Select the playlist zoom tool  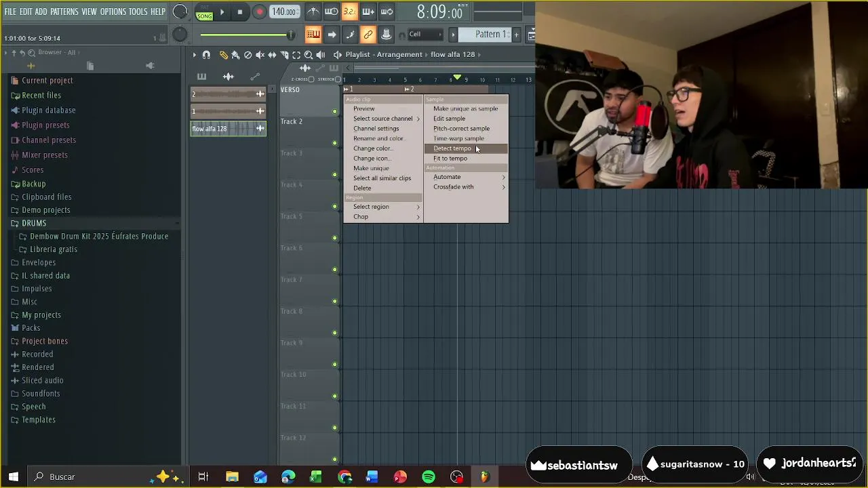click(309, 55)
